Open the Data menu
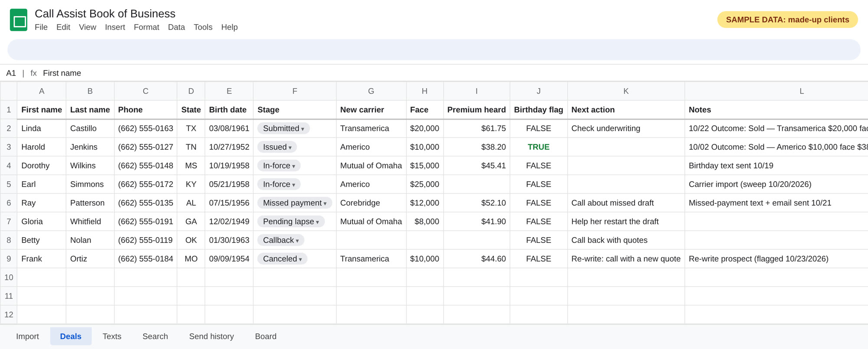 [177, 27]
